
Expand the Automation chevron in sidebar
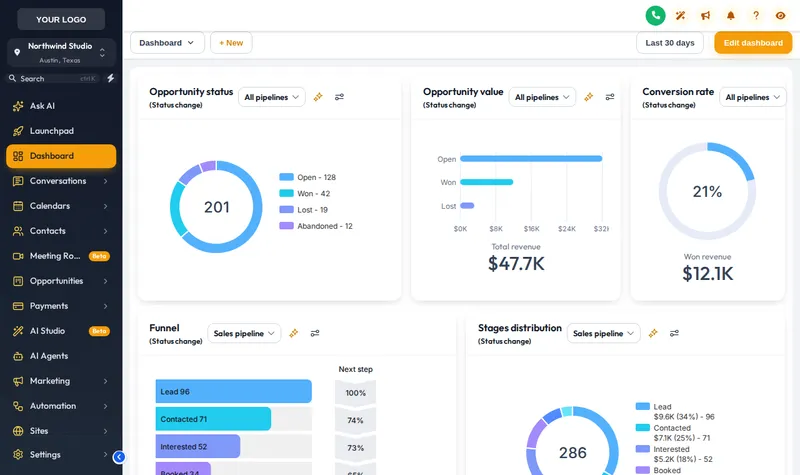tap(105, 406)
